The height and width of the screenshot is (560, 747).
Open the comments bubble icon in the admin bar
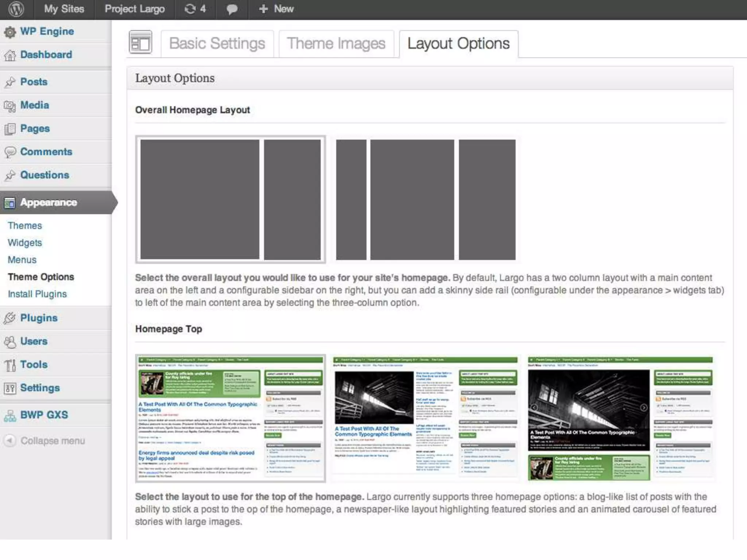(x=232, y=9)
